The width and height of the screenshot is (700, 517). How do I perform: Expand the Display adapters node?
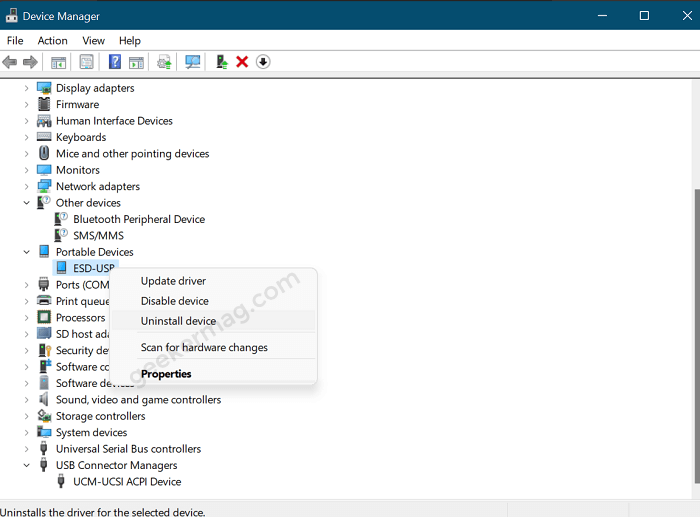pyautogui.click(x=26, y=88)
